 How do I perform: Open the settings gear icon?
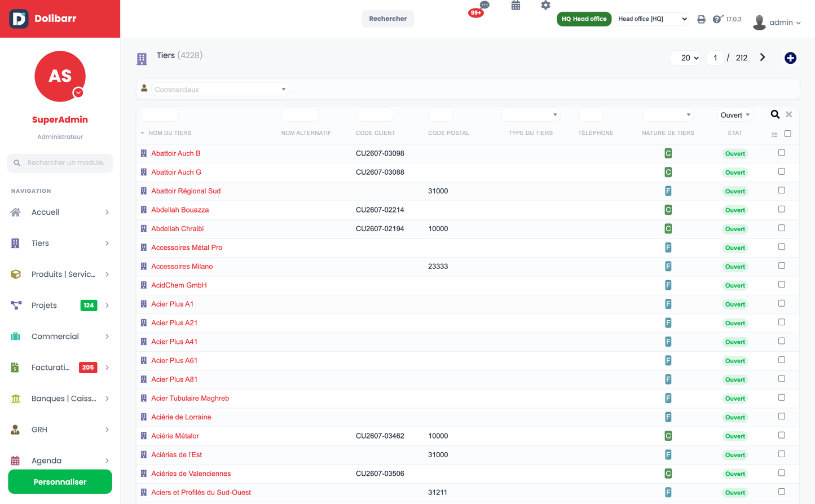coord(545,6)
